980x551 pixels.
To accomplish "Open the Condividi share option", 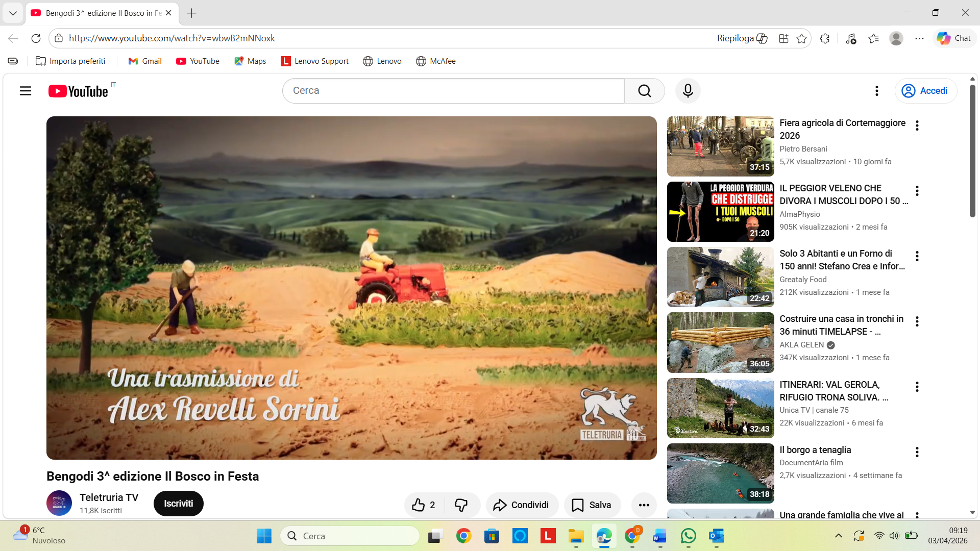I will (522, 505).
